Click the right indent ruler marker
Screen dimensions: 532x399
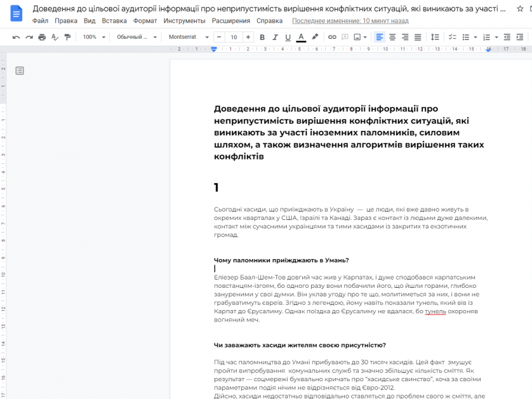(x=488, y=50)
